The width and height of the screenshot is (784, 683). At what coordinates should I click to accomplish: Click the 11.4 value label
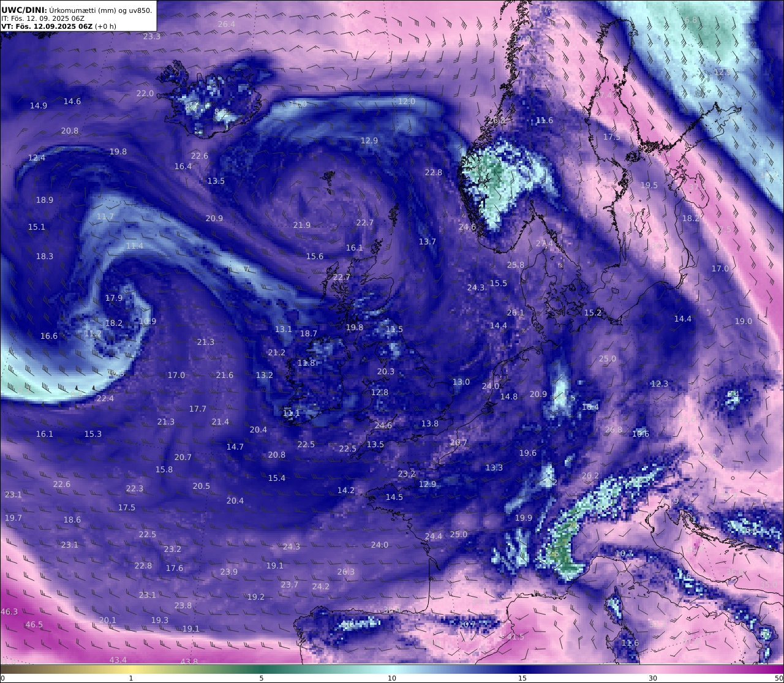point(135,246)
